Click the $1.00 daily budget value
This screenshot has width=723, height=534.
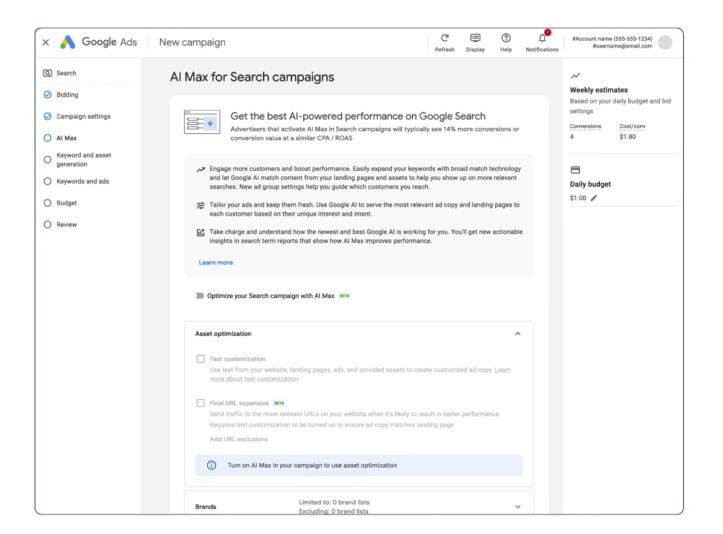tap(578, 198)
